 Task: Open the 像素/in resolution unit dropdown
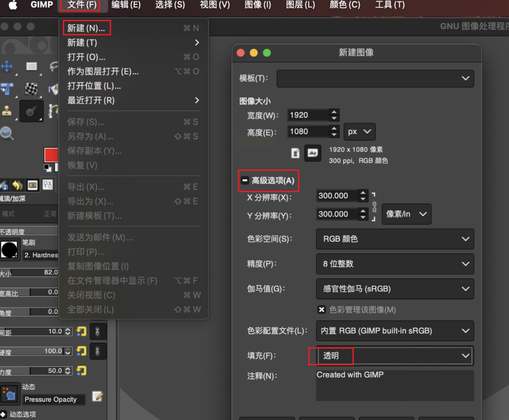pyautogui.click(x=406, y=214)
